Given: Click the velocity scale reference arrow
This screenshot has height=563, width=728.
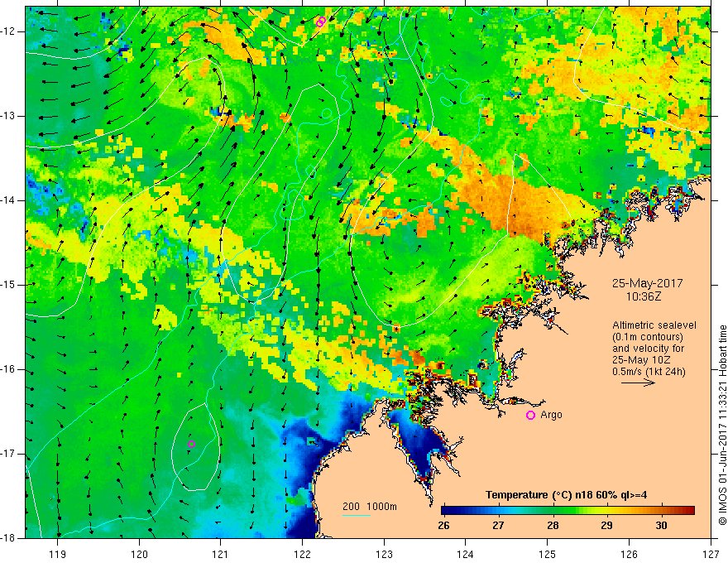Looking at the screenshot, I should click(638, 383).
